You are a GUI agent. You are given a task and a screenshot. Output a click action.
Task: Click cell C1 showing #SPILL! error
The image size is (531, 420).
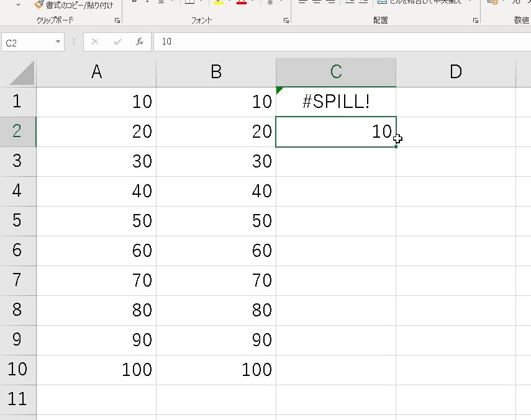coord(336,102)
